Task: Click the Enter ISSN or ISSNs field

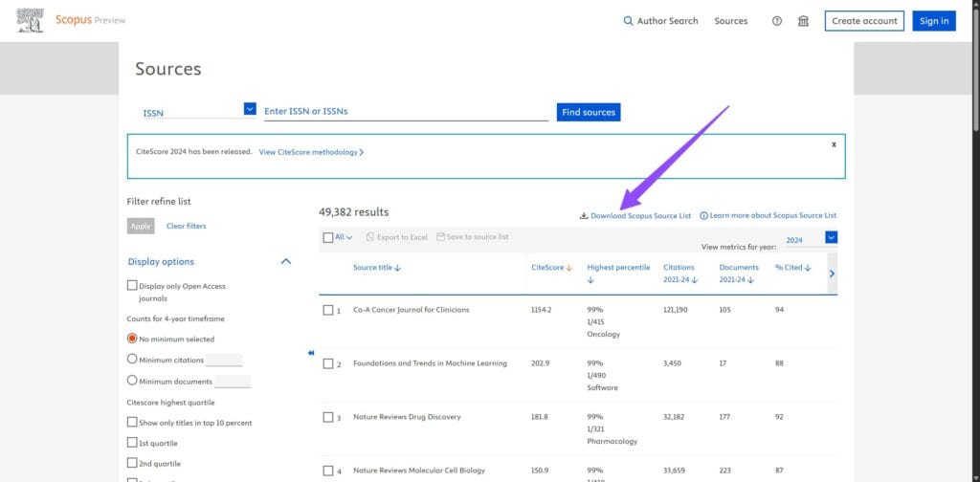Action: click(x=406, y=112)
